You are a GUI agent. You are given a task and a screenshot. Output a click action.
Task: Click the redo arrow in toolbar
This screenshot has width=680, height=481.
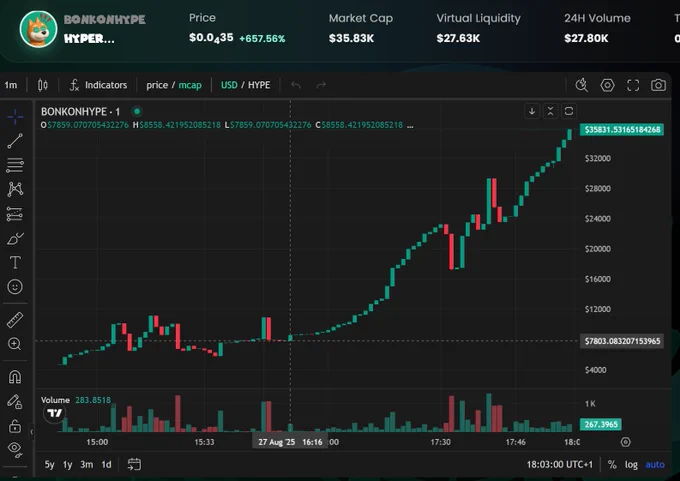click(321, 85)
